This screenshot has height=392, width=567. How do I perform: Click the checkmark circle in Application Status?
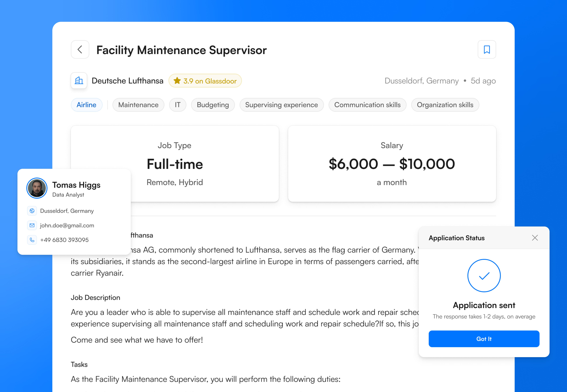click(x=484, y=276)
